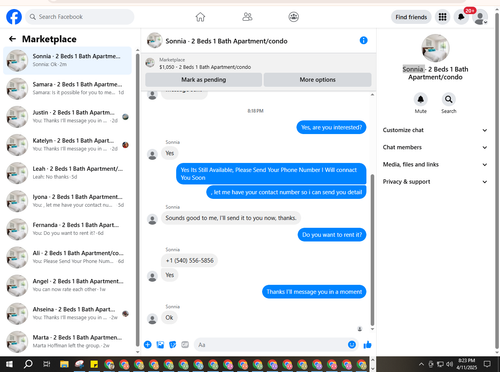Screen dimensions: 500x372
Task: Open Sticky Notes yellow taskbar icon
Action: tap(94, 364)
